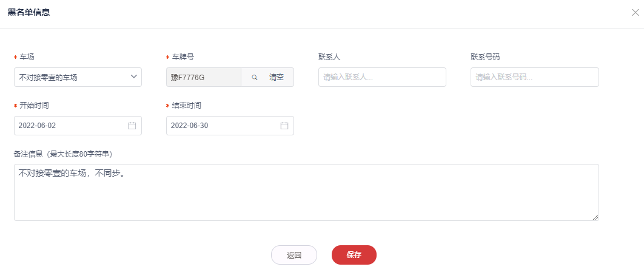Select the 联系号码 label text
This screenshot has width=644, height=278.
[x=485, y=57]
